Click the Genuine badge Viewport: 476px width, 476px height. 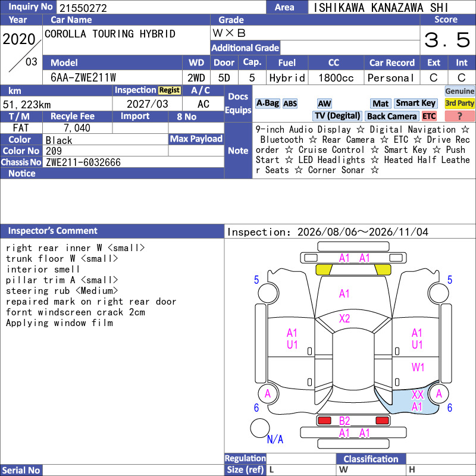459,91
